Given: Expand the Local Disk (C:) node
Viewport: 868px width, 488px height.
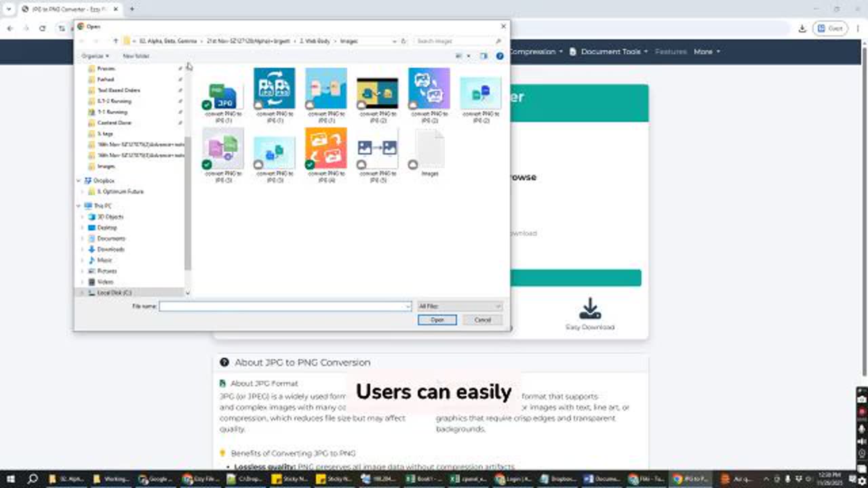Looking at the screenshot, I should 83,293.
